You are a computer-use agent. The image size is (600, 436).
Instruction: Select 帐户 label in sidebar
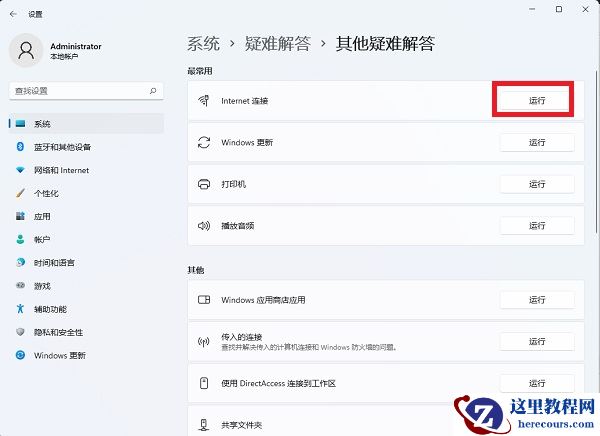(x=42, y=240)
